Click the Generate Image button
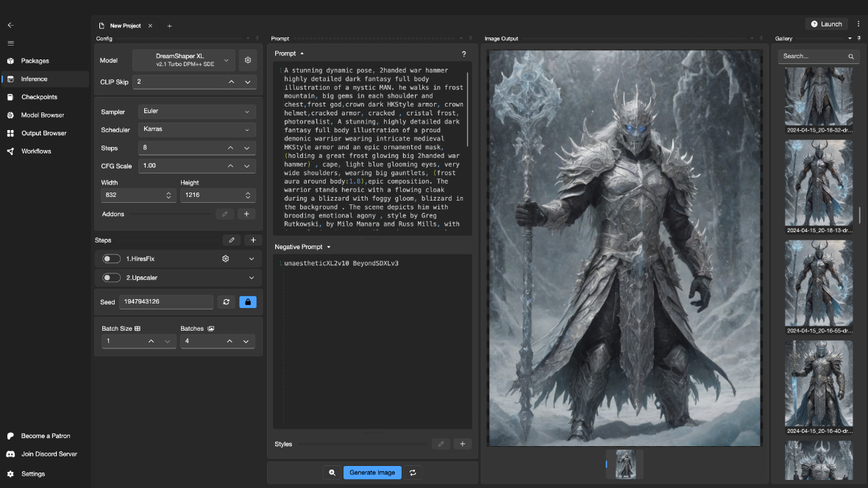This screenshot has width=868, height=488. (372, 473)
